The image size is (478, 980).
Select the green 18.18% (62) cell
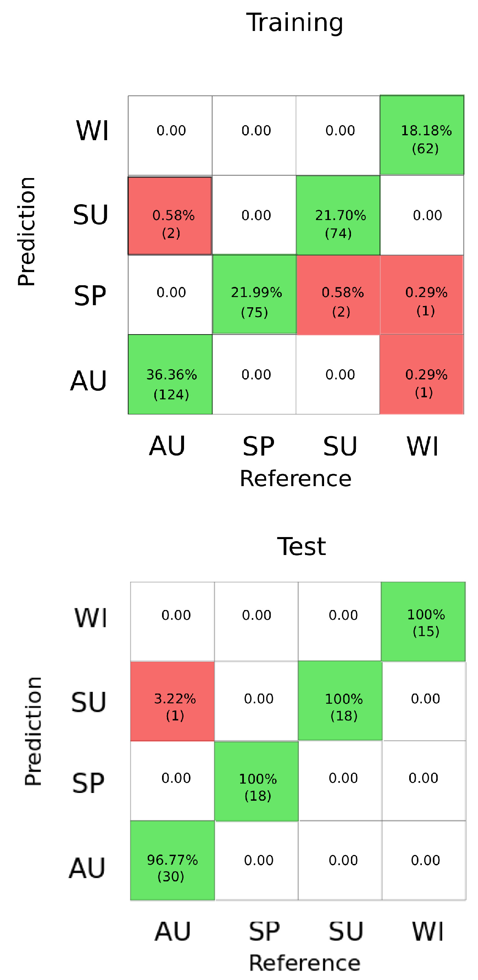point(422,135)
